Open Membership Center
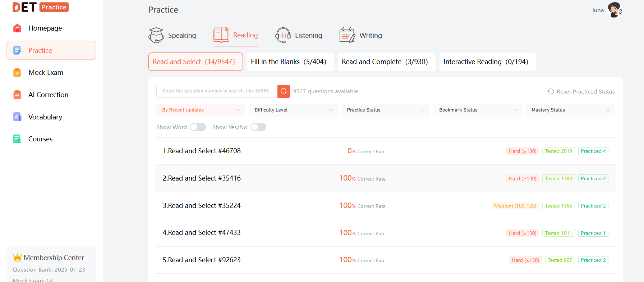 click(x=54, y=258)
